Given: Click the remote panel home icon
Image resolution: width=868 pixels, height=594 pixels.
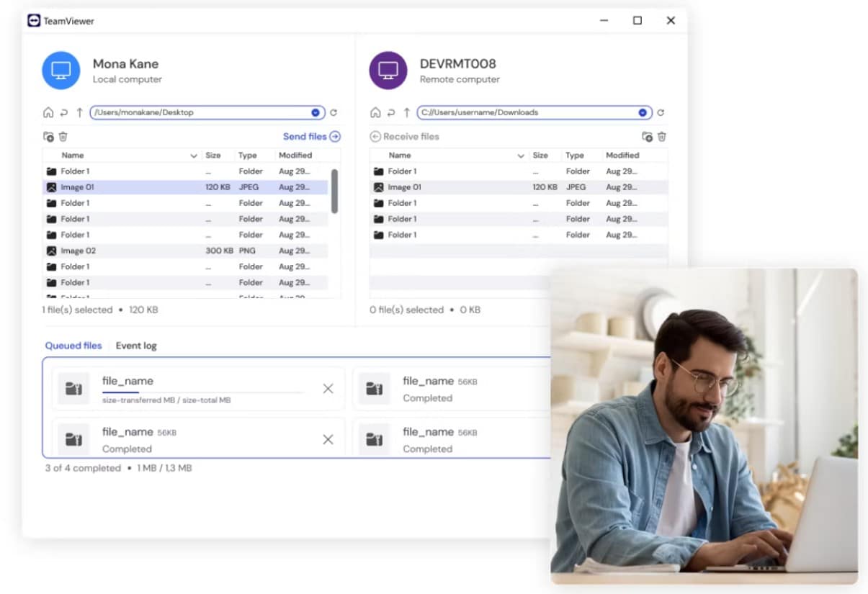Looking at the screenshot, I should (375, 112).
